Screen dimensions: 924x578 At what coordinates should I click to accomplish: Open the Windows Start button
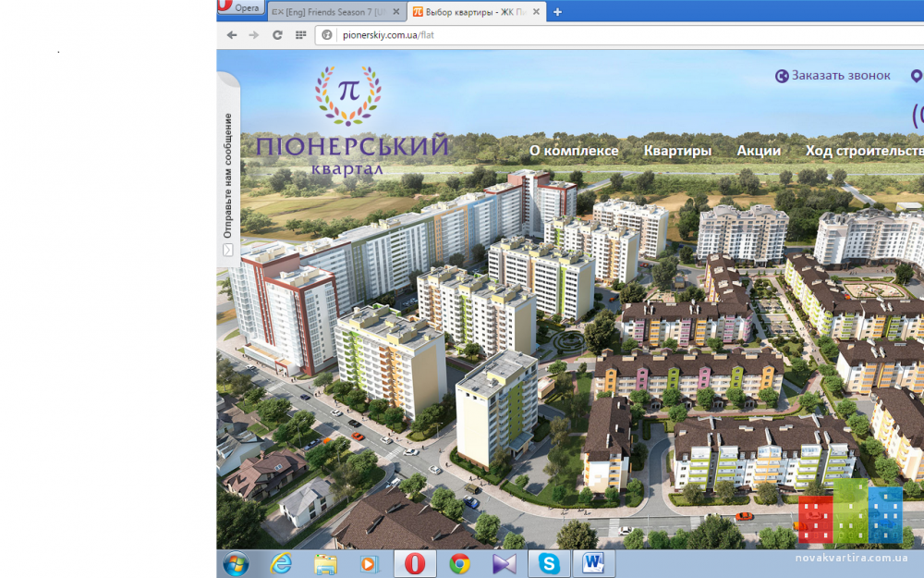click(235, 564)
